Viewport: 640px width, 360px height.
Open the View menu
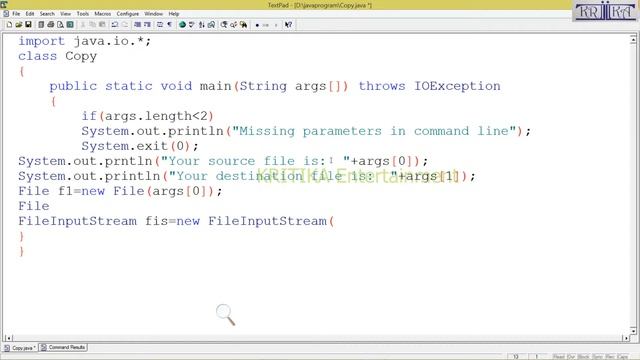[65, 14]
